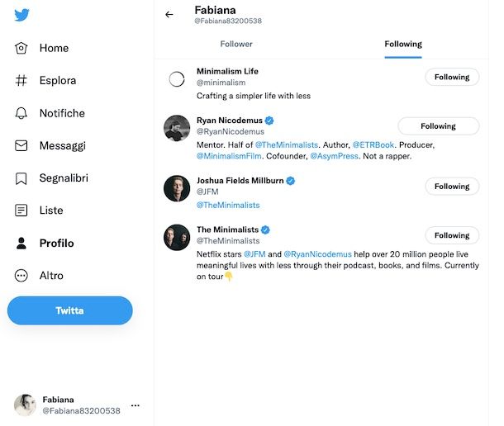
Task: Toggle Following for The Minimalists
Action: tap(452, 235)
